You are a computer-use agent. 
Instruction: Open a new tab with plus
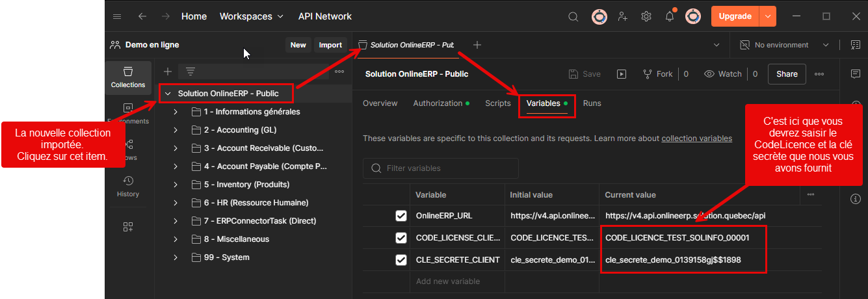pos(477,45)
